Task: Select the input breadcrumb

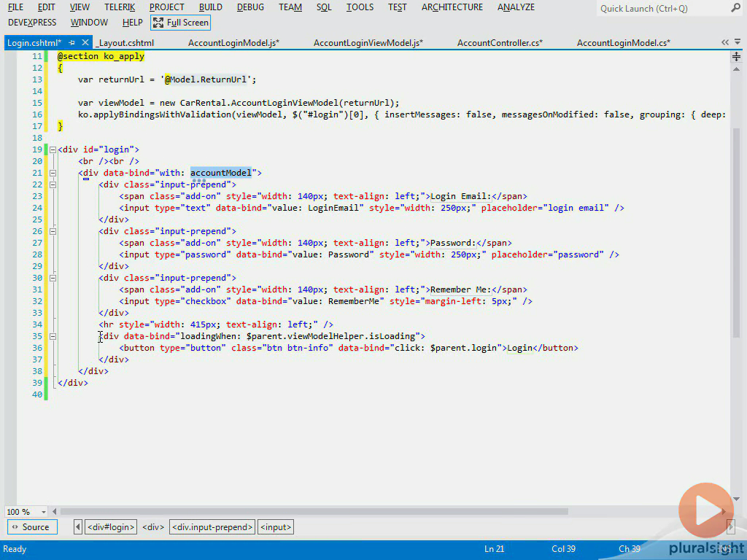Action: (x=275, y=527)
